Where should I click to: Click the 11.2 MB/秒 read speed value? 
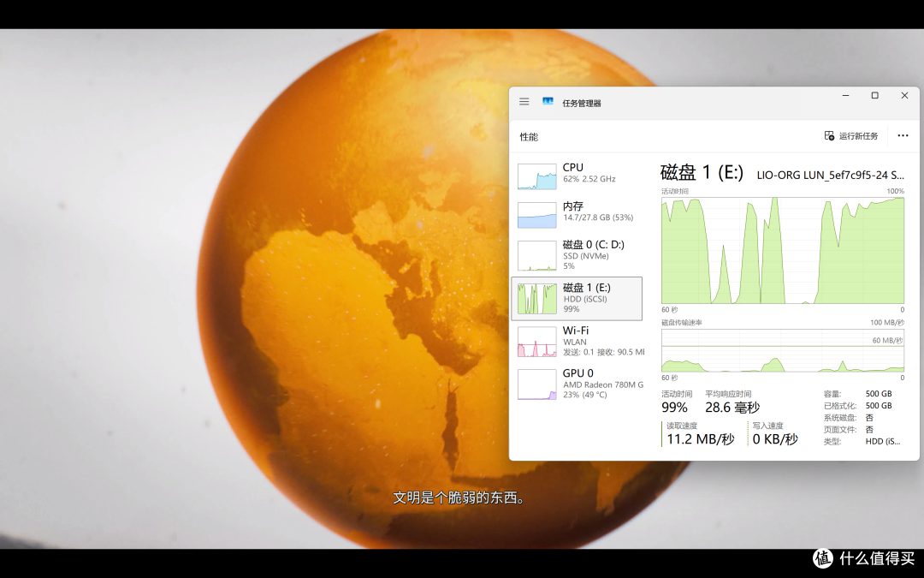[701, 439]
